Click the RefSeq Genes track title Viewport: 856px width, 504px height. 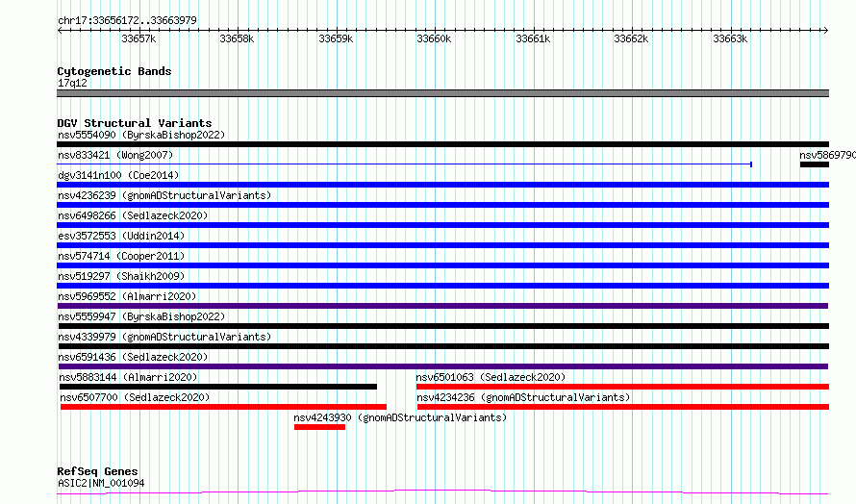[97, 471]
